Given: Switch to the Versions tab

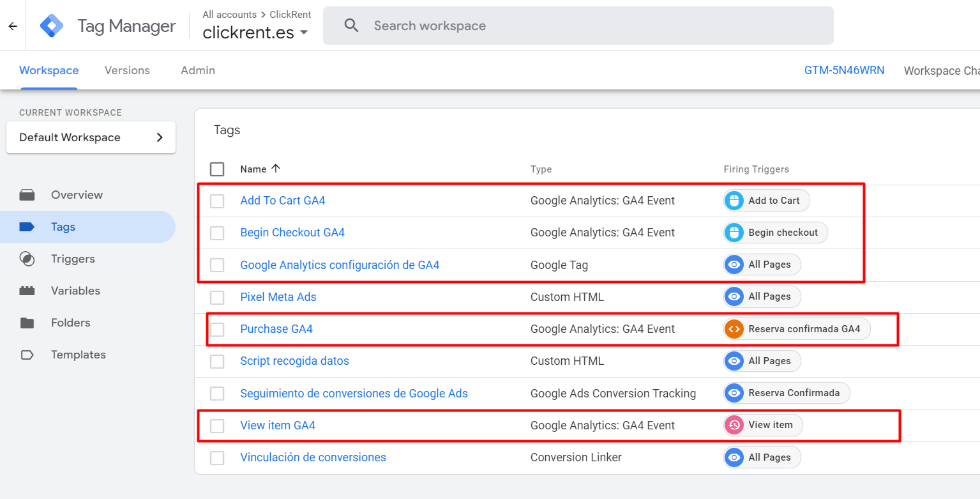Looking at the screenshot, I should coord(127,70).
